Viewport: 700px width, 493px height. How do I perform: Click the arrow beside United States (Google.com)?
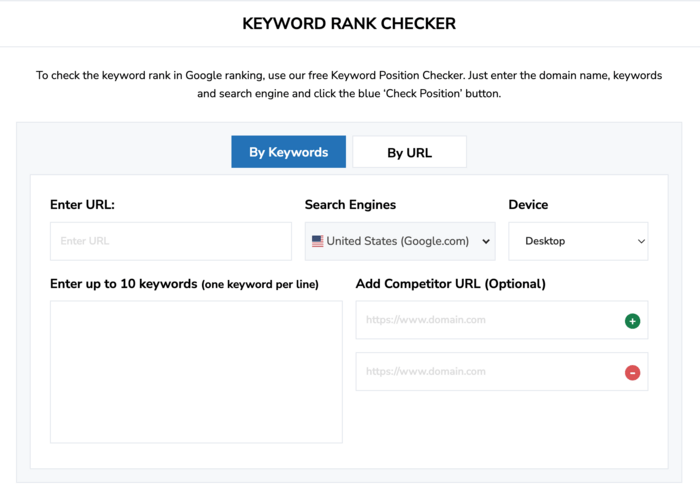[x=486, y=241]
